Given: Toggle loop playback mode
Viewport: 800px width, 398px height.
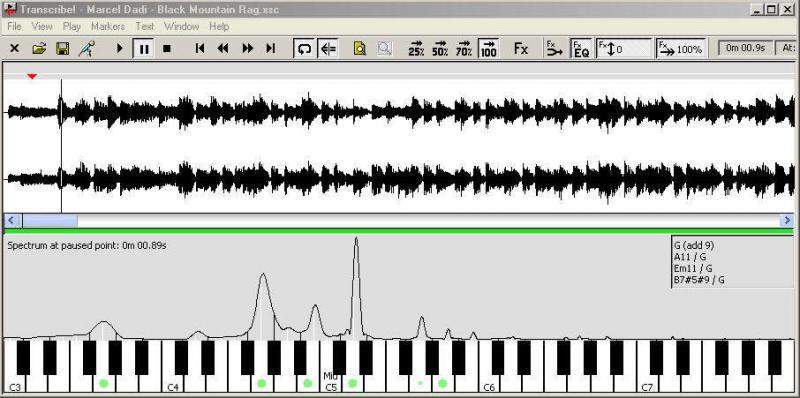Looking at the screenshot, I should (x=305, y=49).
